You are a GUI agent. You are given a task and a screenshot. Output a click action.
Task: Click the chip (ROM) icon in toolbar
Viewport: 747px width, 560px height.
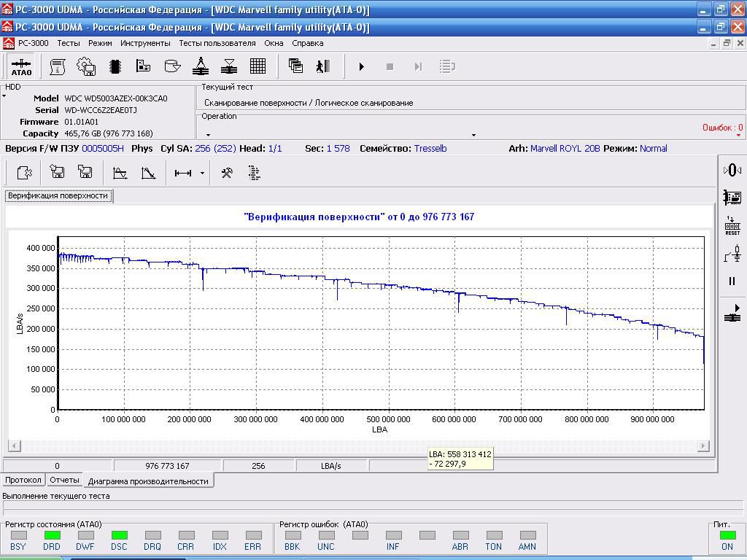115,66
